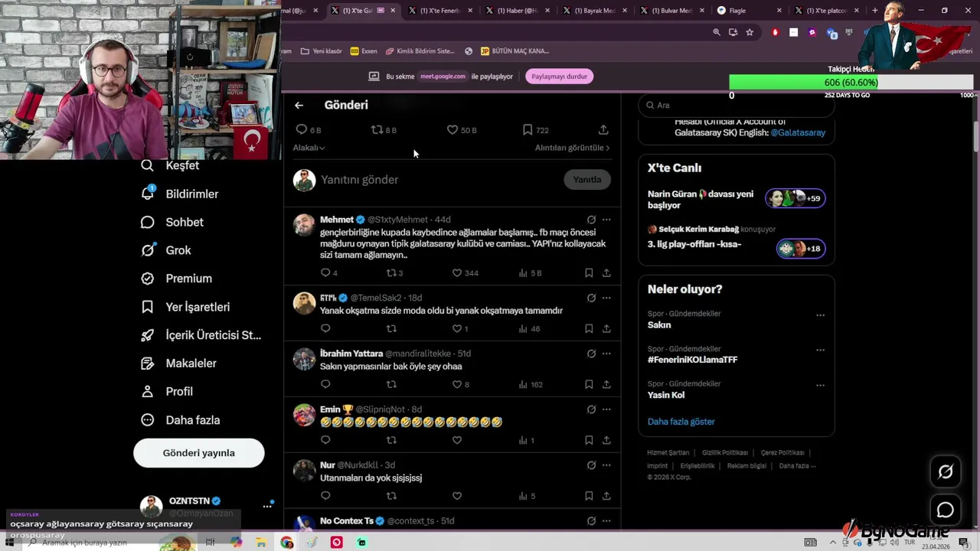The height and width of the screenshot is (551, 980).
Task: Open new browser tab with plus
Action: (875, 11)
